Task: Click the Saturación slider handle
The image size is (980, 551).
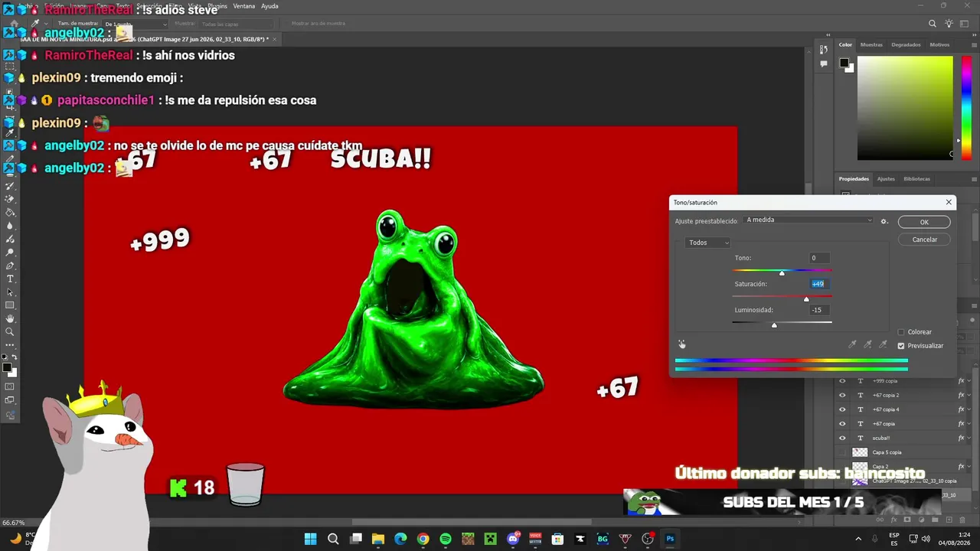Action: 806,299
